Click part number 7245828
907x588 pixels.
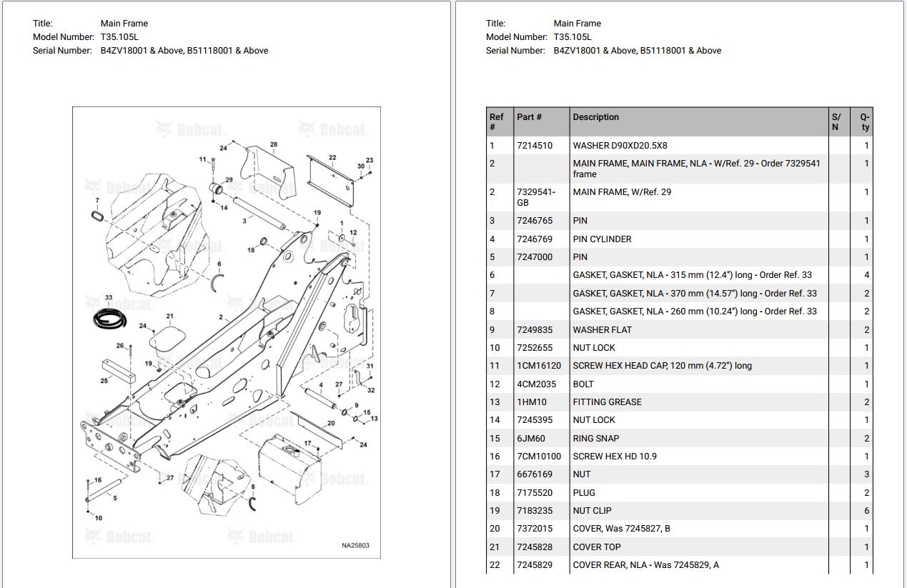[534, 547]
